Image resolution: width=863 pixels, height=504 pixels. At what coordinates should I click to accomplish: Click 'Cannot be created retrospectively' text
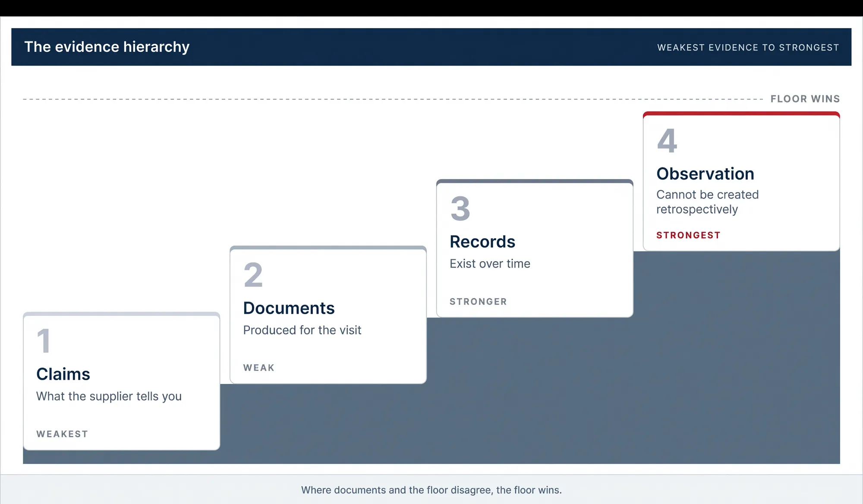(707, 202)
